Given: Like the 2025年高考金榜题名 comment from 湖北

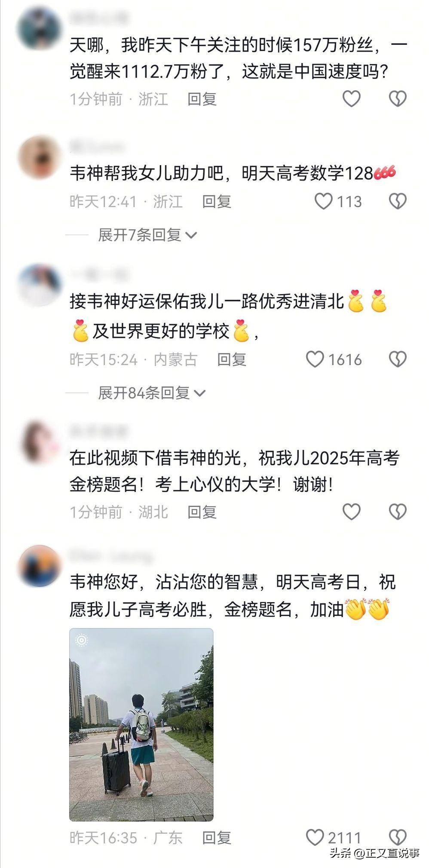Looking at the screenshot, I should point(351,512).
